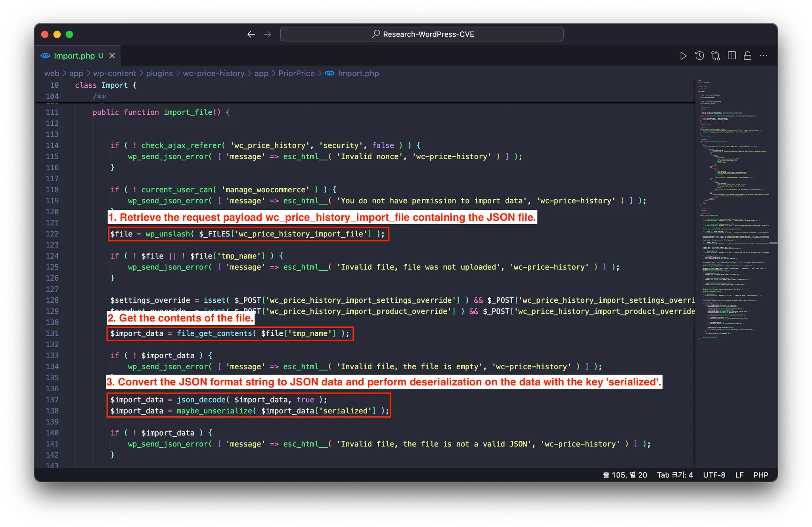Open the plugins breadcrumb dropdown
Image resolution: width=812 pixels, height=527 pixels.
tap(159, 73)
